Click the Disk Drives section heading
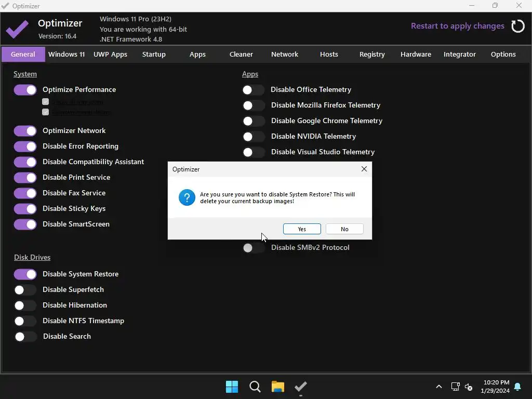The image size is (532, 399). pos(32,257)
